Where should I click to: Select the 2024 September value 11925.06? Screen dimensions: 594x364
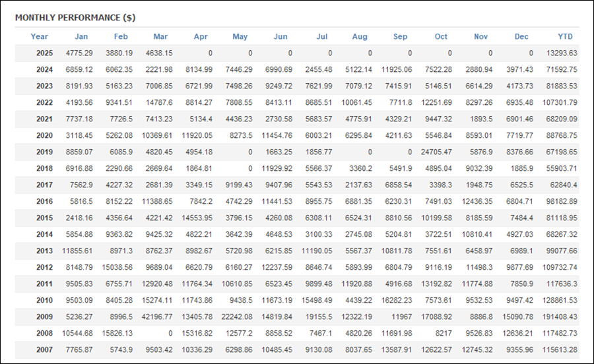coord(396,70)
